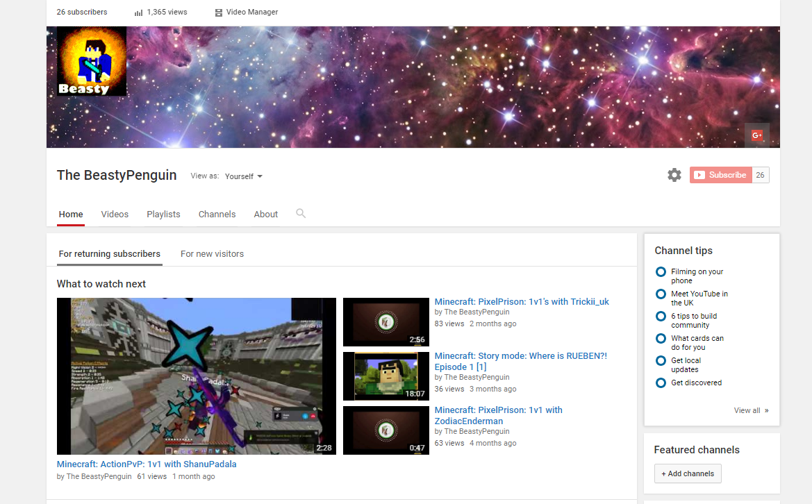Open the Channels tab
This screenshot has height=504, width=812.
pos(217,215)
